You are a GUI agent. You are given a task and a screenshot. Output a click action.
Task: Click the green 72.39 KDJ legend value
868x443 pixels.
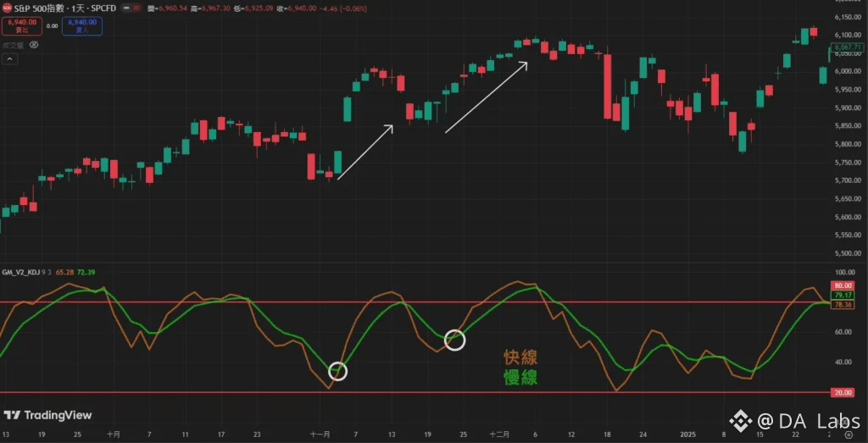[86, 273]
